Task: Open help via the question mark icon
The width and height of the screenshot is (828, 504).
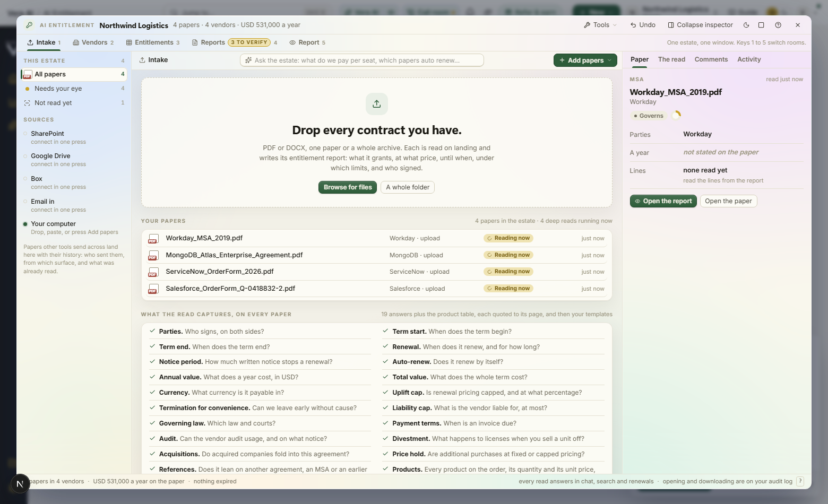Action: pos(778,25)
